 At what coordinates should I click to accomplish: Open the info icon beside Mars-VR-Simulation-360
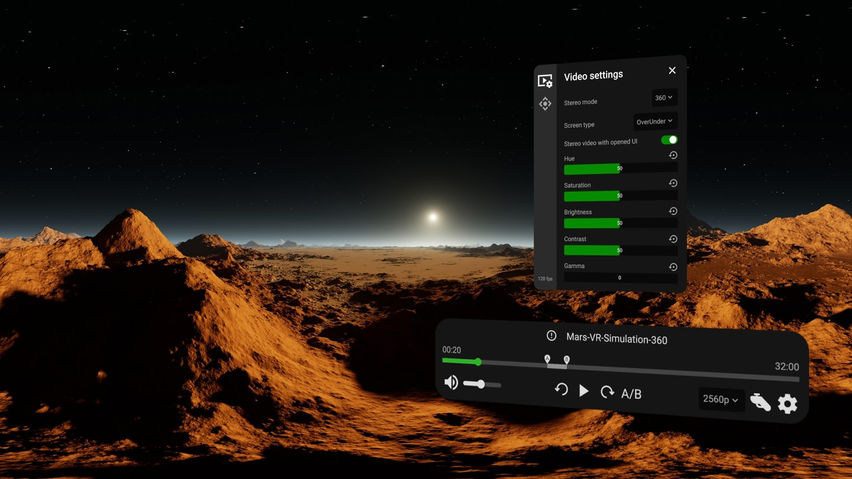[x=551, y=336]
